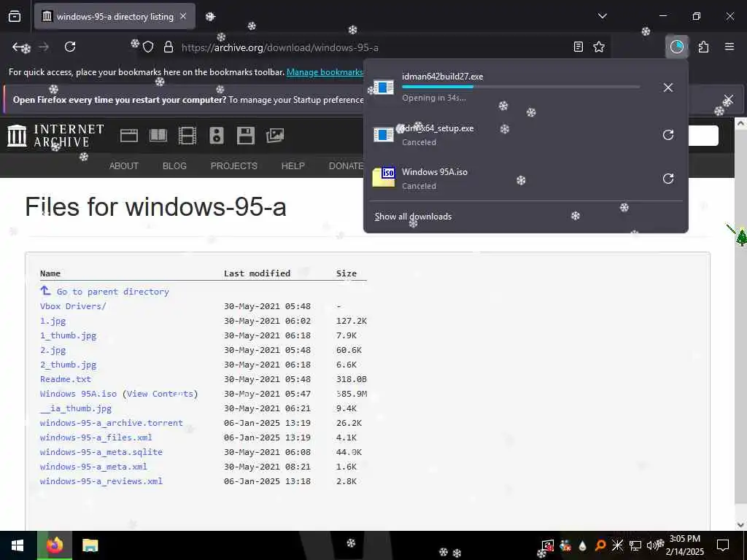Bookmark this page with the star icon
747x560 pixels.
(599, 47)
